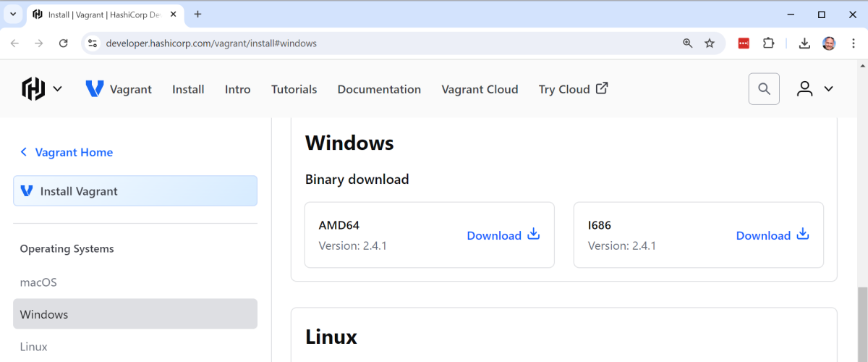Click Version 2.4.1 under AMD64
Viewport: 868px width, 362px height.
coord(353,245)
